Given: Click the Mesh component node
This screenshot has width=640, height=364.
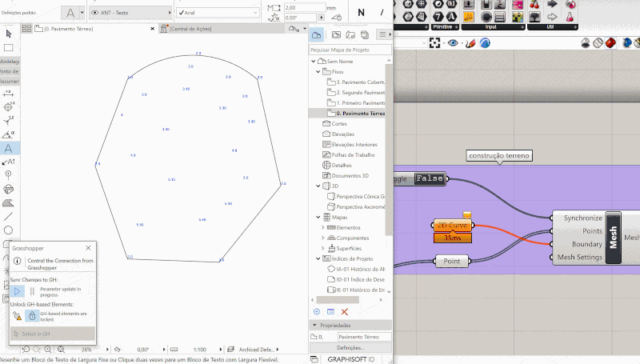Looking at the screenshot, I should click(x=614, y=238).
